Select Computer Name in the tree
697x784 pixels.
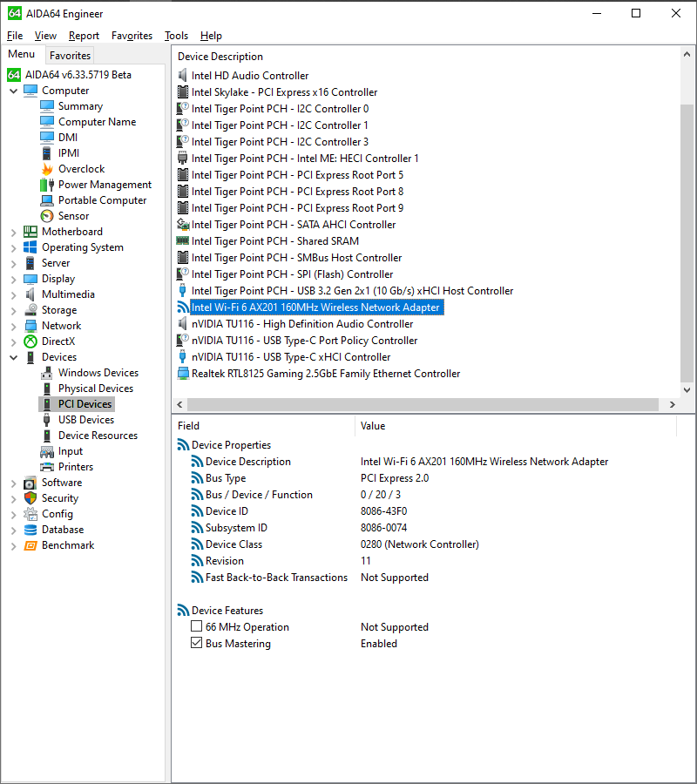pyautogui.click(x=97, y=121)
